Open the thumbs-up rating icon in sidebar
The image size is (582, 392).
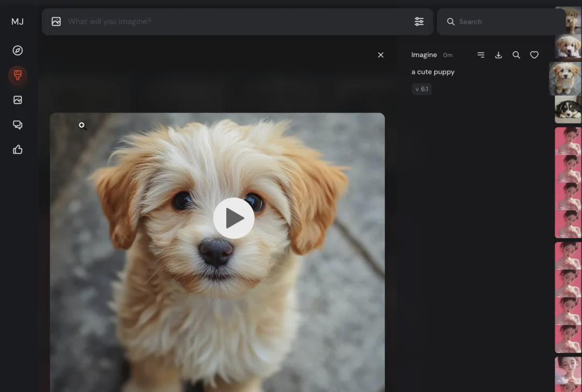[x=17, y=150]
